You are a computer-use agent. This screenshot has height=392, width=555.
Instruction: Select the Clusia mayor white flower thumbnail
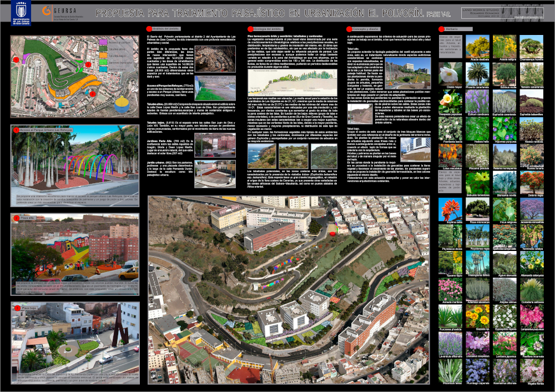(450, 74)
